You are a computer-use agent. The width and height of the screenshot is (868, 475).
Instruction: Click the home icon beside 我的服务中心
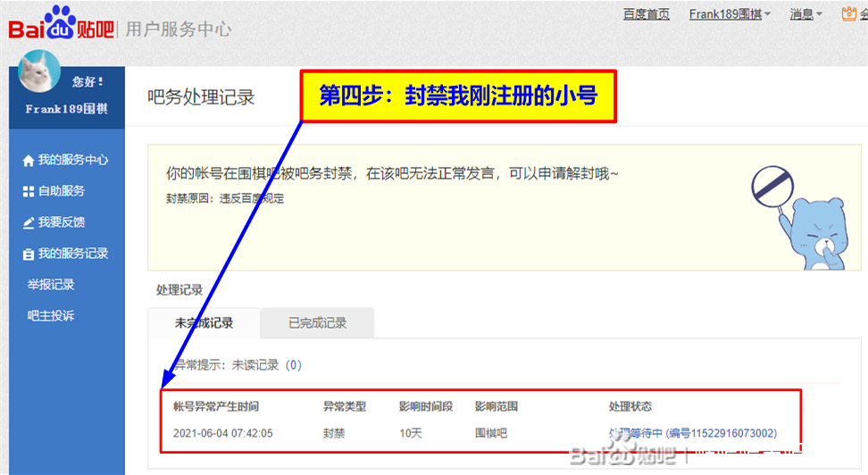(29, 161)
